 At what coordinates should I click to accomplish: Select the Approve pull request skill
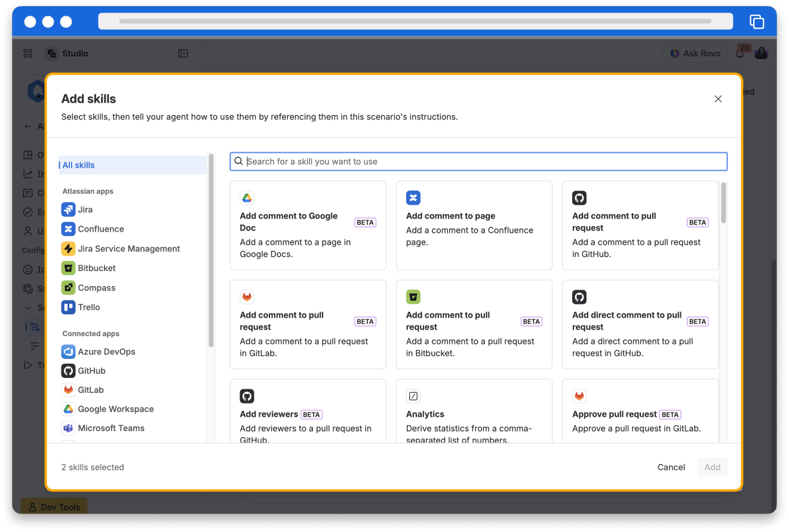[x=640, y=411]
